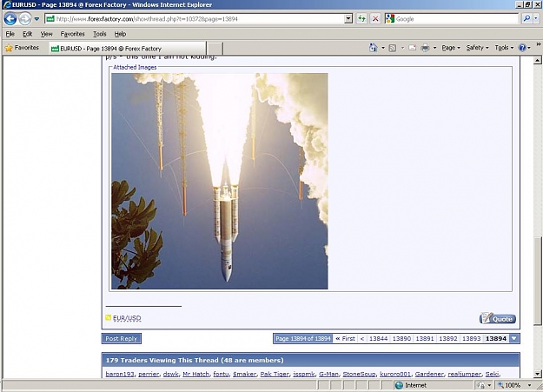The image size is (543, 392).
Task: Go to the First page link
Action: coord(345,339)
